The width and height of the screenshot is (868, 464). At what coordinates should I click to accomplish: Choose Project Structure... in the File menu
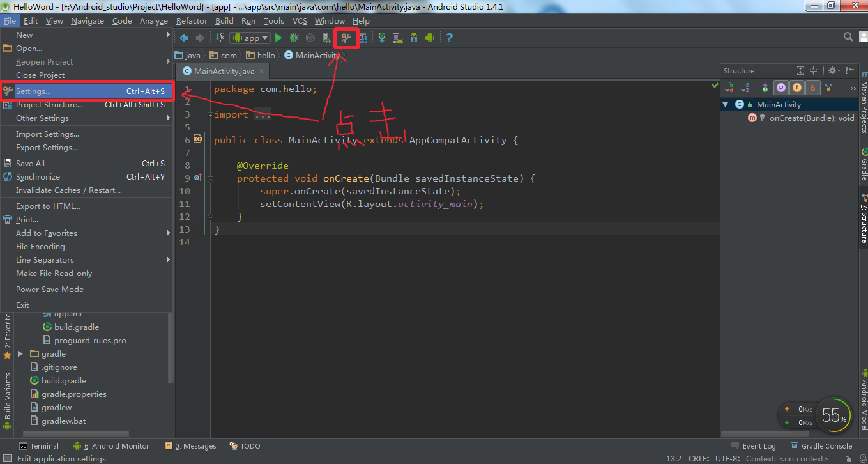coord(87,105)
